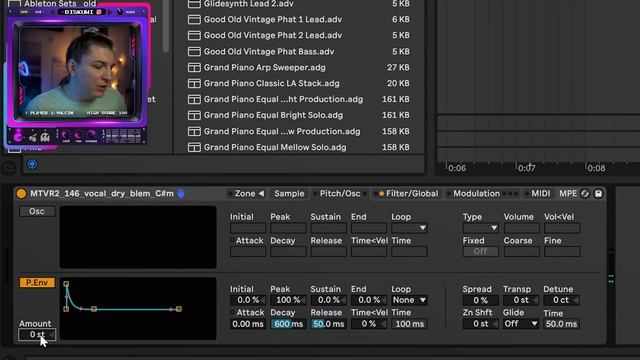
Task: Click icon for Good Old Vintage Phat 2 Lead
Action: (x=194, y=36)
